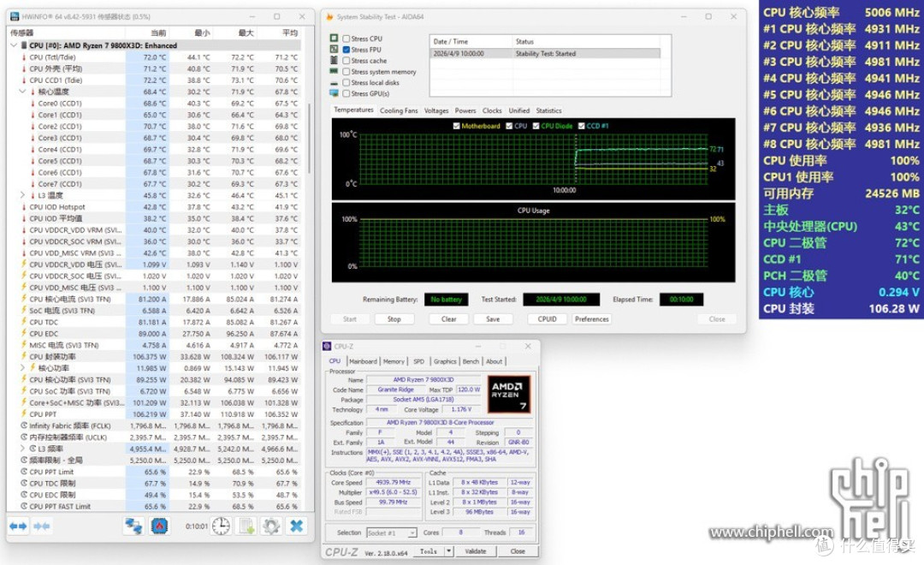The image size is (924, 565).
Task: Expand the L3 温度 tree row
Action: [23, 195]
